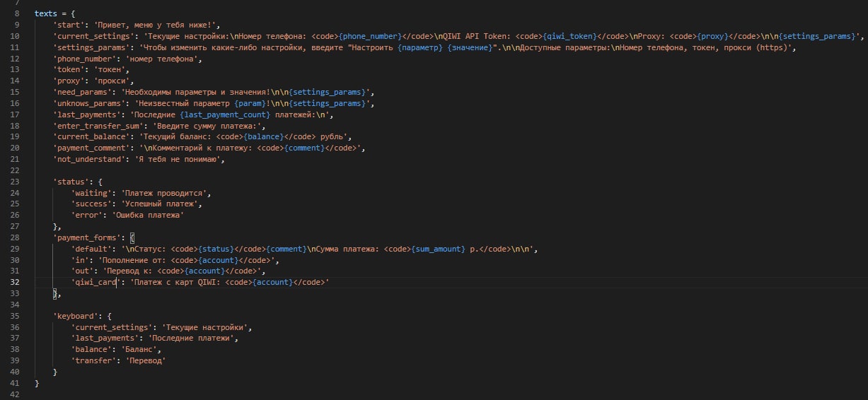The width and height of the screenshot is (868, 400).
Task: Click the string 'прокси'
Action: 112,81
